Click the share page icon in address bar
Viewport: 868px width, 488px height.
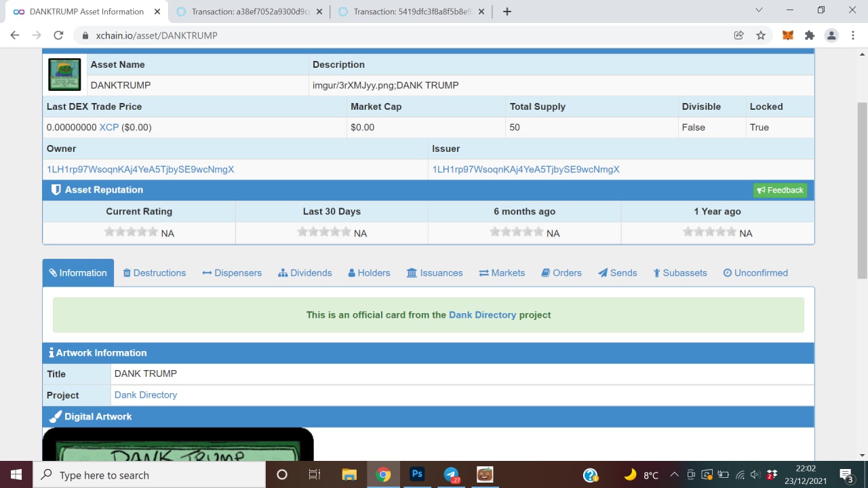click(739, 35)
